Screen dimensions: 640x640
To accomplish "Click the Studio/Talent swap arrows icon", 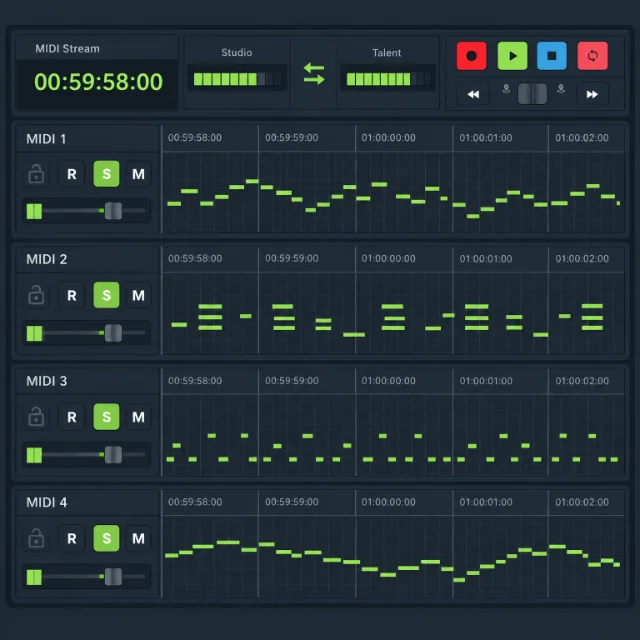I will 314,74.
